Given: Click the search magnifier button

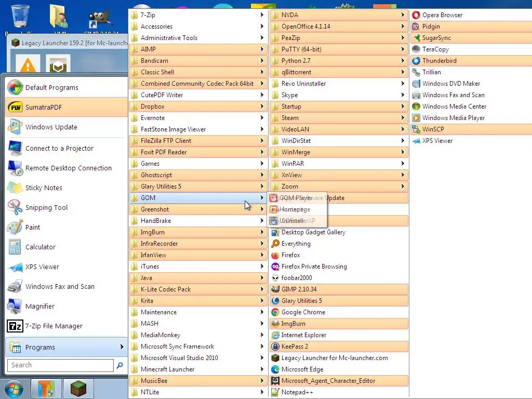Looking at the screenshot, I should coord(120,365).
